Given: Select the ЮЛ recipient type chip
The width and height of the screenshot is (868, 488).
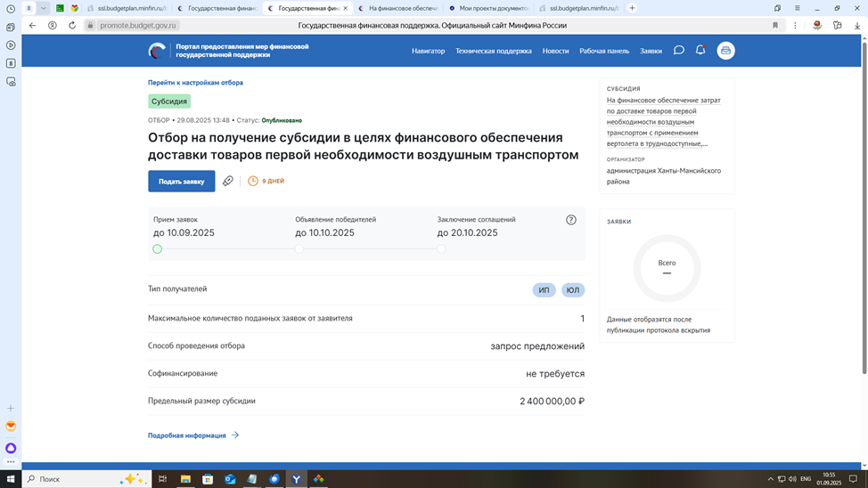Looking at the screenshot, I should pyautogui.click(x=573, y=290).
